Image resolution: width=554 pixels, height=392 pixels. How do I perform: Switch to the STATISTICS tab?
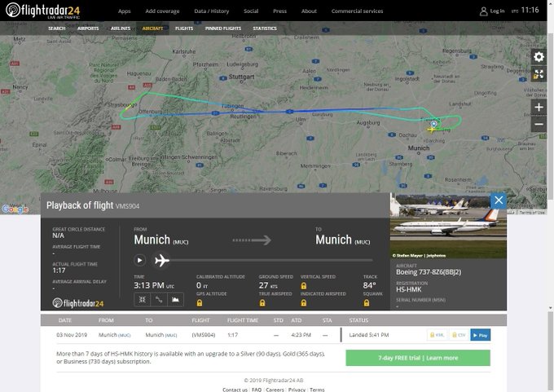tap(265, 29)
